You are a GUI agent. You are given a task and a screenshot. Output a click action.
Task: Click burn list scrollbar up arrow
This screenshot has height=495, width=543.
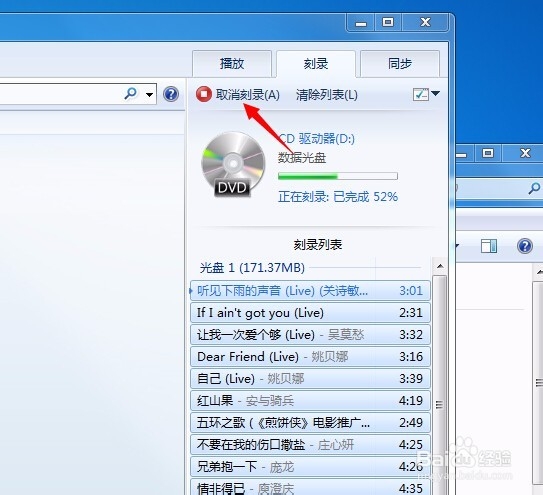(x=440, y=266)
